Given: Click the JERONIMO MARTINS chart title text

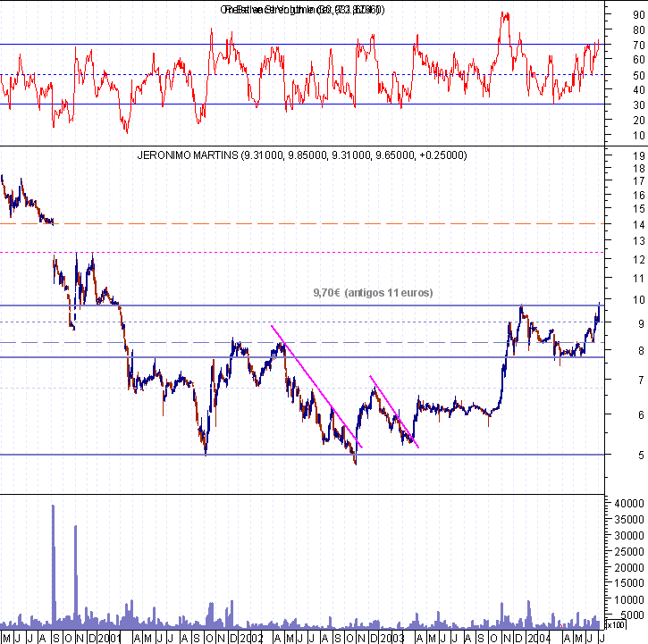Looking at the screenshot, I should click(302, 155).
